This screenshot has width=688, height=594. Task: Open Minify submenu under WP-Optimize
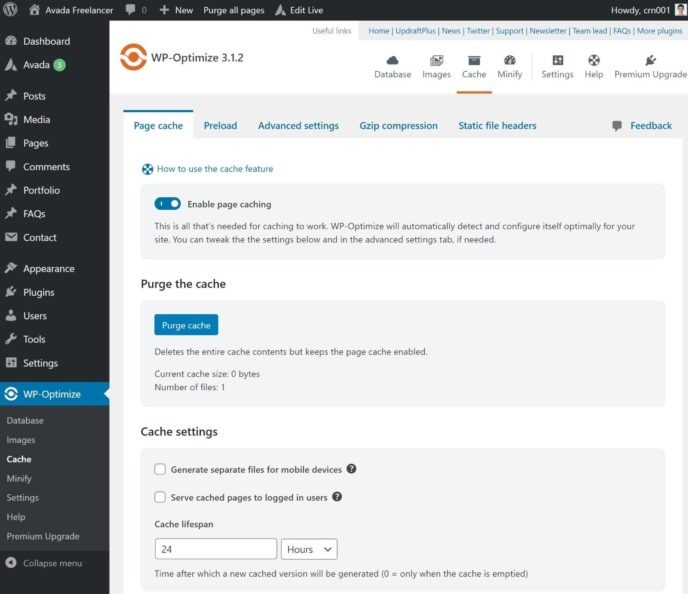(x=19, y=478)
